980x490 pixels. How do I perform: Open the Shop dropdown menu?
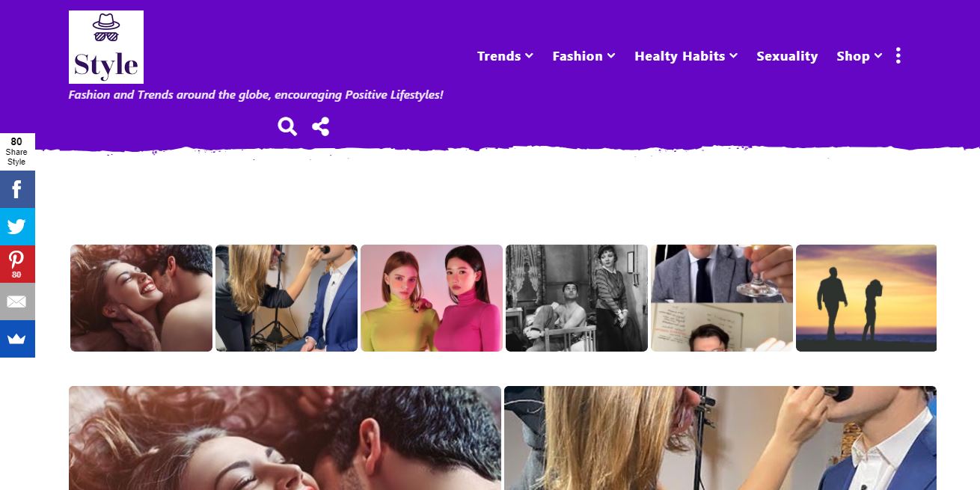(x=860, y=56)
